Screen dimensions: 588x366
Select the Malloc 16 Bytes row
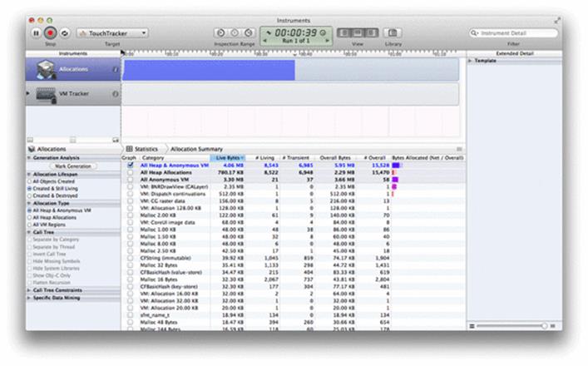coord(294,279)
